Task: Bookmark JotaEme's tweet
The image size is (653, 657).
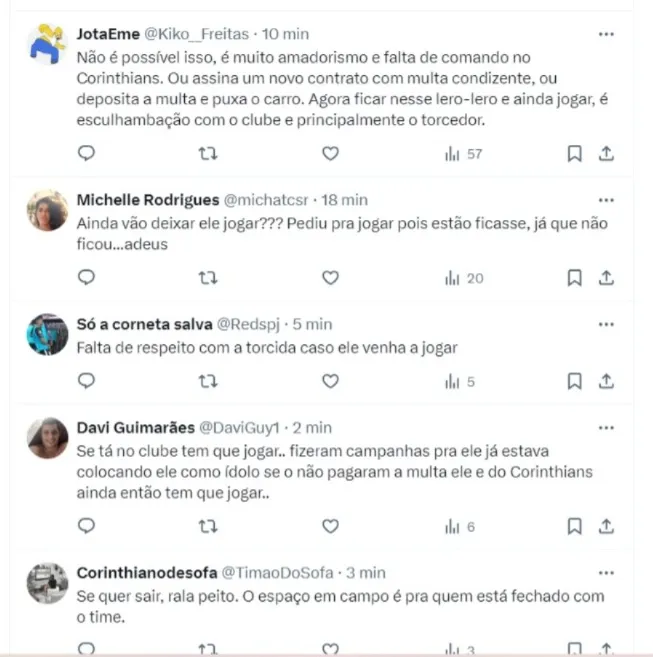Action: click(574, 153)
